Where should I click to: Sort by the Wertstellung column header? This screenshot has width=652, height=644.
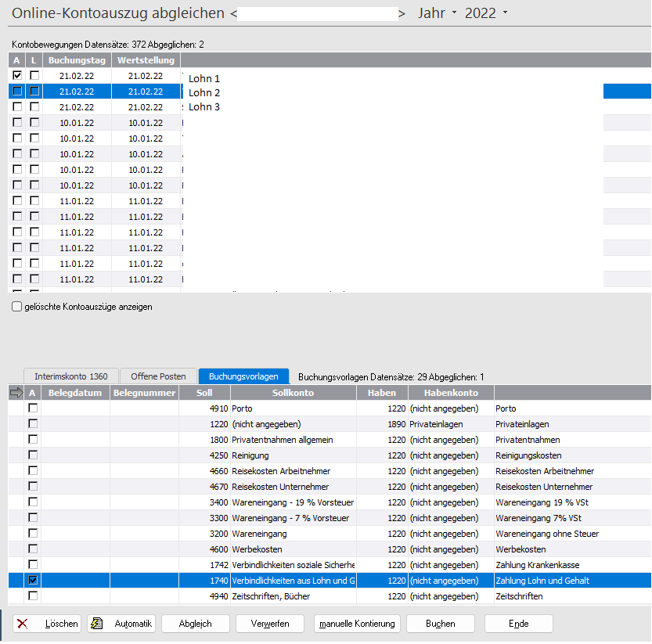click(146, 60)
